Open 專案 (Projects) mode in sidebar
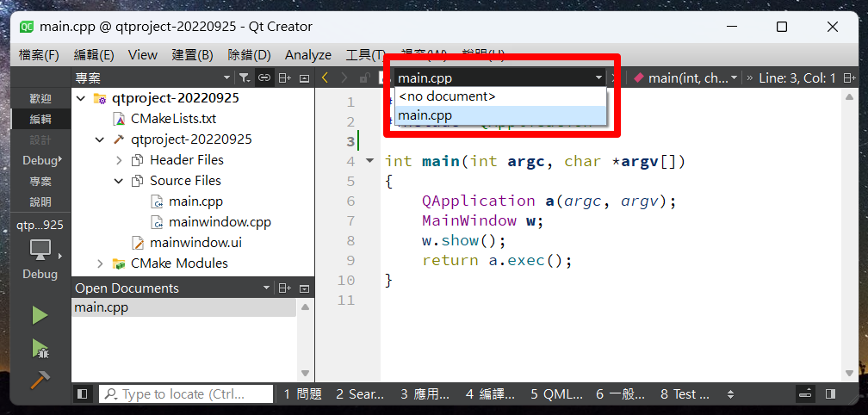The image size is (868, 415). tap(40, 182)
